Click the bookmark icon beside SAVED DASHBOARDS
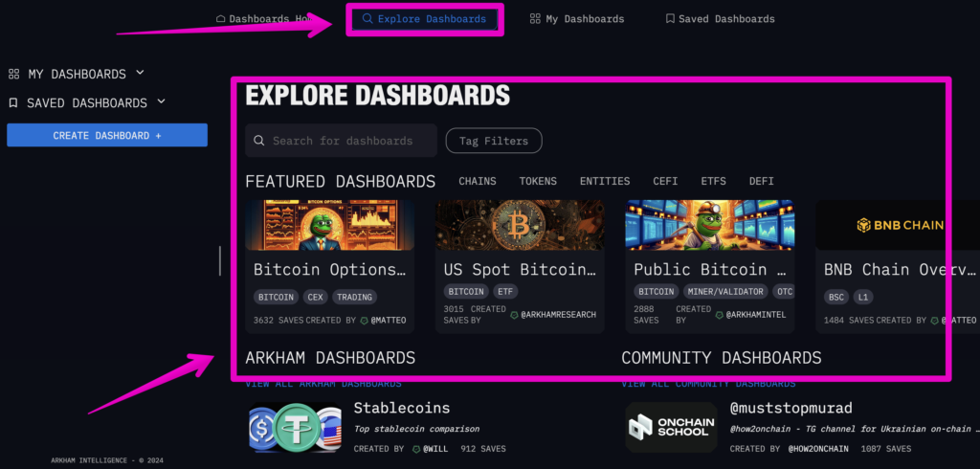 click(x=13, y=102)
